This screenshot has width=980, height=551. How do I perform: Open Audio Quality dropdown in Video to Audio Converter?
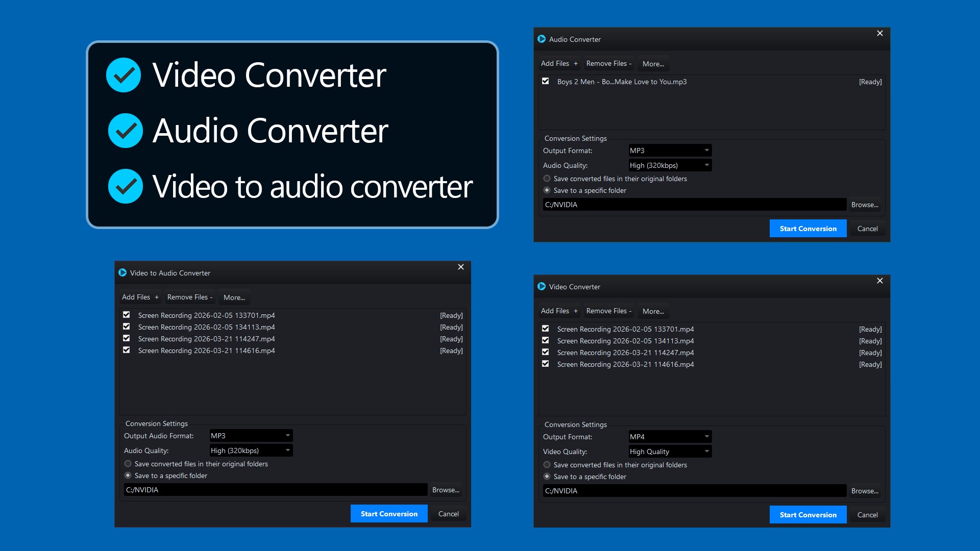click(251, 450)
